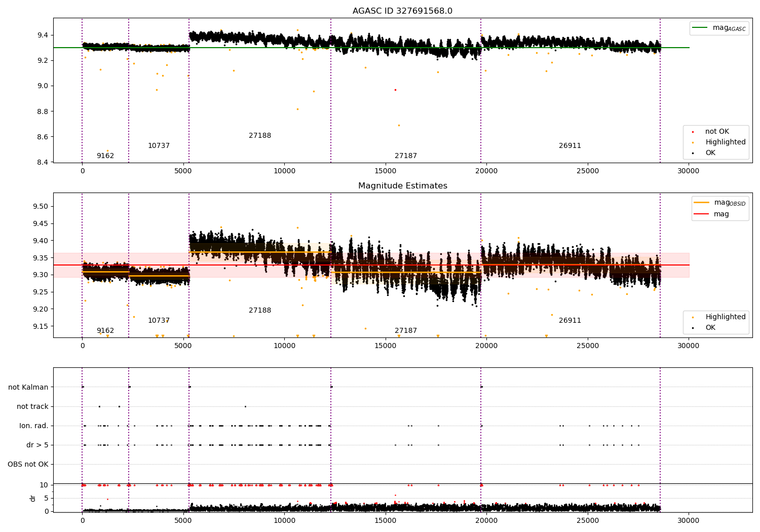
Task: Click OBSID label 9162 in Magnitude Estimates panel
Action: (x=105, y=331)
